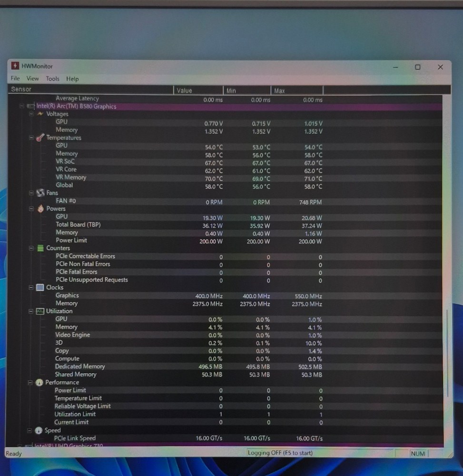This screenshot has width=463, height=476.
Task: Collapse the Voltages section
Action: pos(31,114)
